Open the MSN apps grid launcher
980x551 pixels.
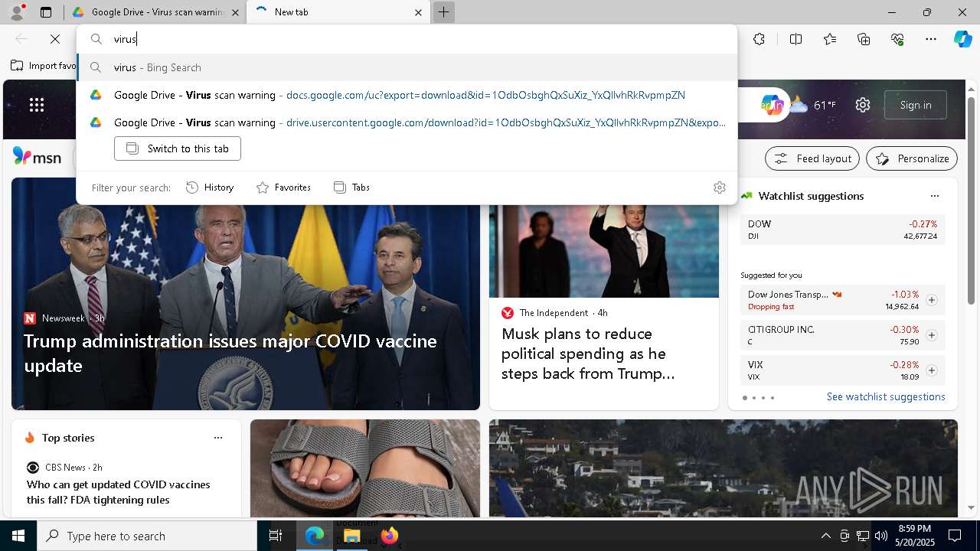(x=37, y=105)
